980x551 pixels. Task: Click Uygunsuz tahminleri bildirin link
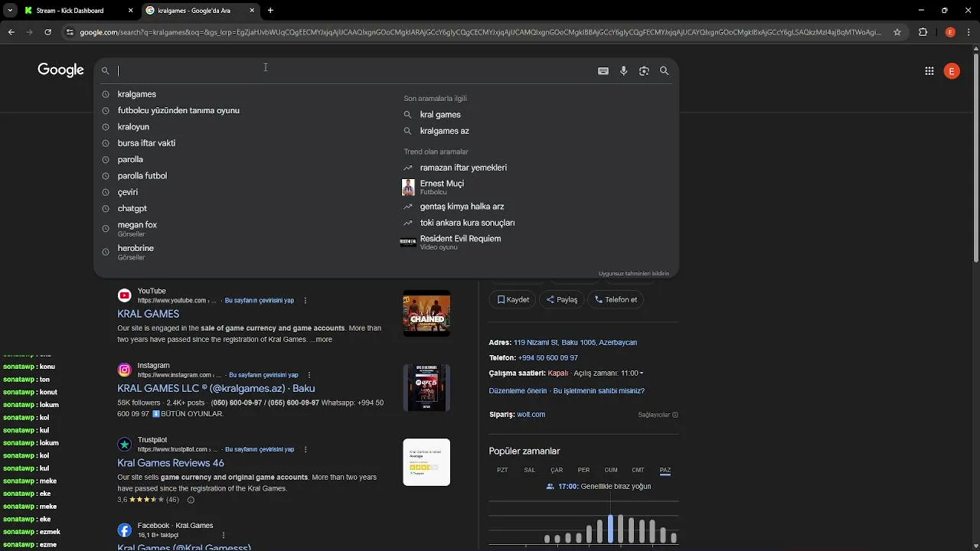point(634,273)
